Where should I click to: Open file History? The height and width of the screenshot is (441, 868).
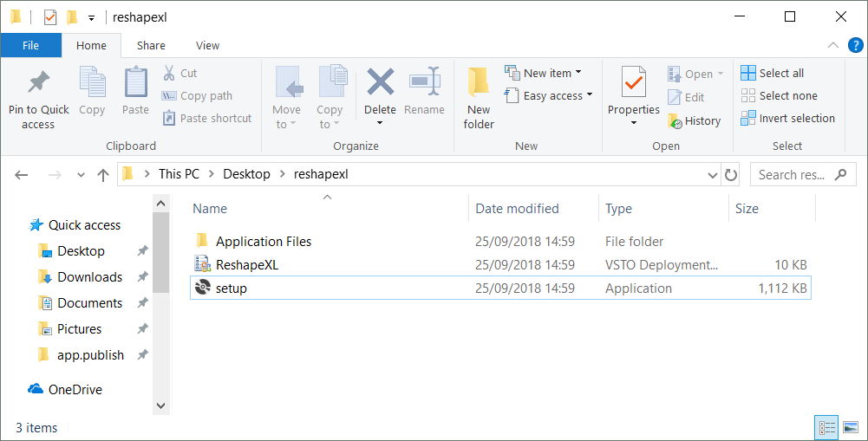pos(695,120)
